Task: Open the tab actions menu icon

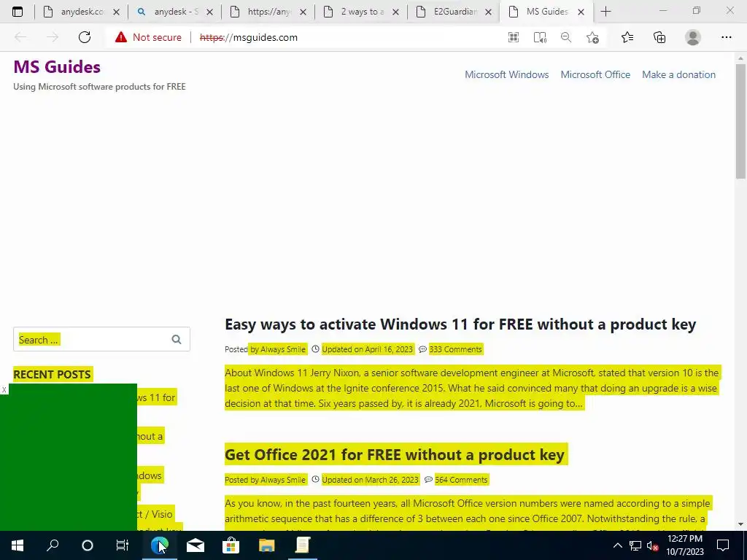Action: coord(18,12)
